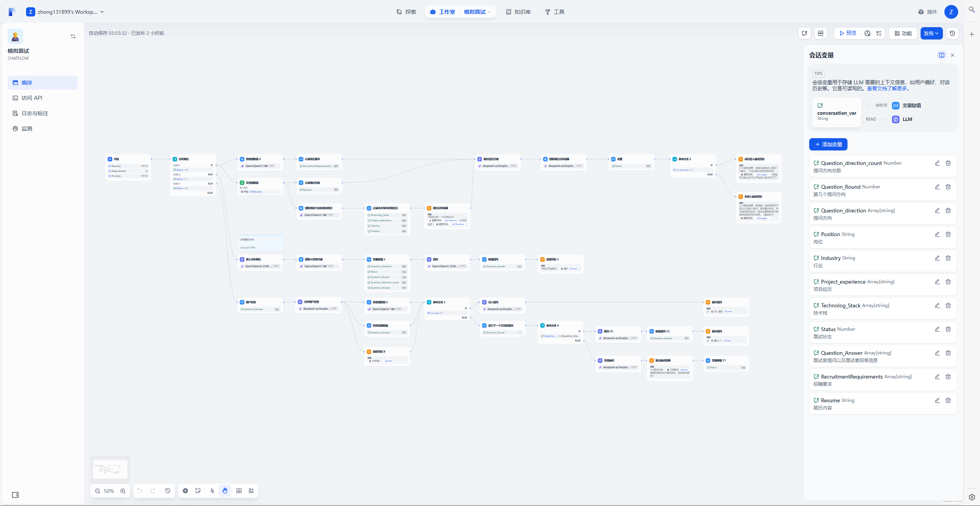Select the pointer mode tool
Viewport: 980px width, 506px height.
click(212, 491)
